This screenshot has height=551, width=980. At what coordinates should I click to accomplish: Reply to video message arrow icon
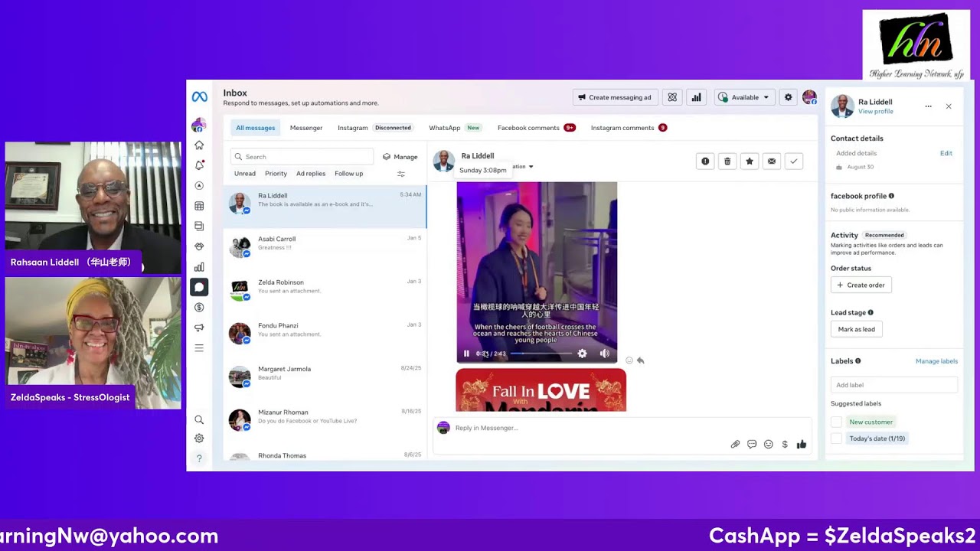click(x=641, y=360)
